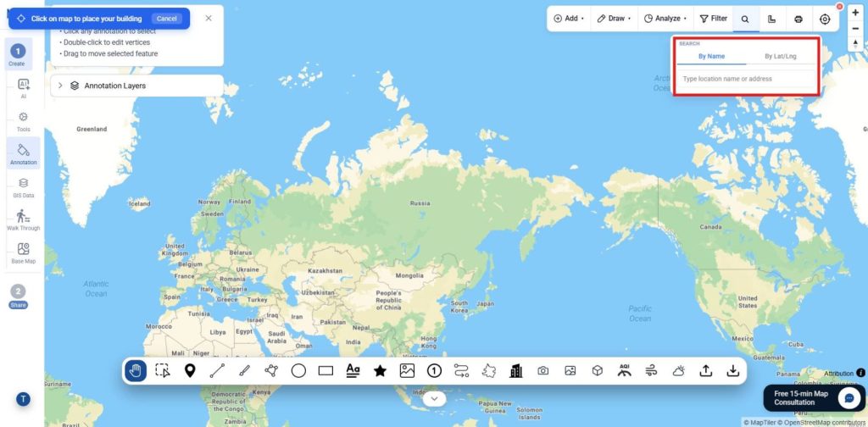Open the search magnifier in top toolbar

coord(745,19)
